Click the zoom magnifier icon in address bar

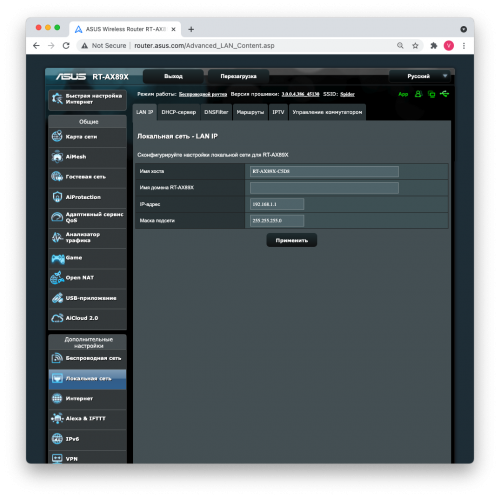pyautogui.click(x=400, y=46)
